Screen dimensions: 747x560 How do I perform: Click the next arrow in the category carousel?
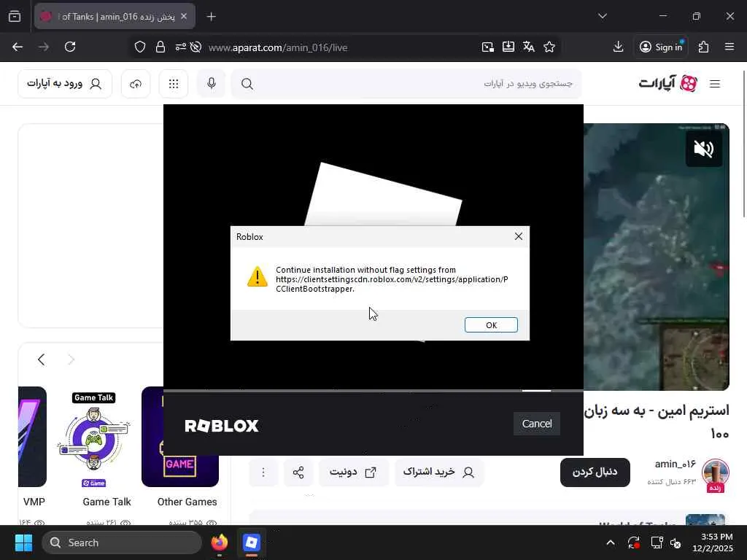tap(71, 359)
